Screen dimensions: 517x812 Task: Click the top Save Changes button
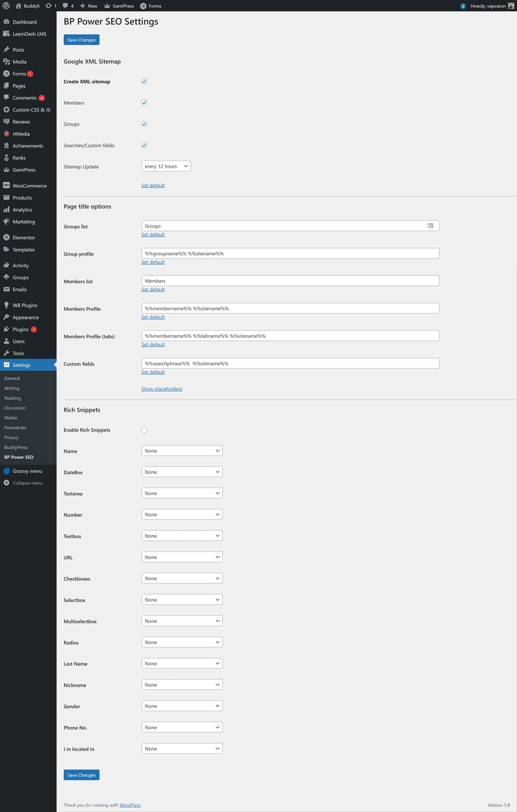click(81, 40)
